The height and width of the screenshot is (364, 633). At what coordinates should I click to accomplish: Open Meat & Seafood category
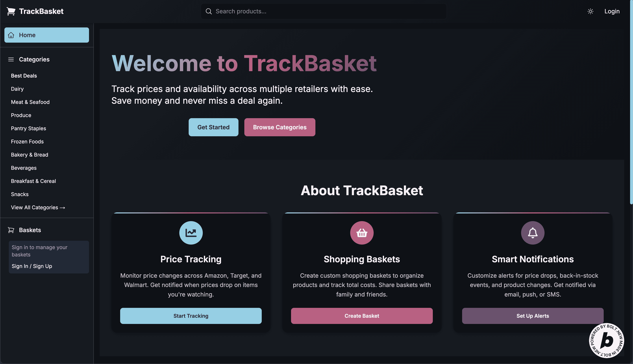pos(30,102)
